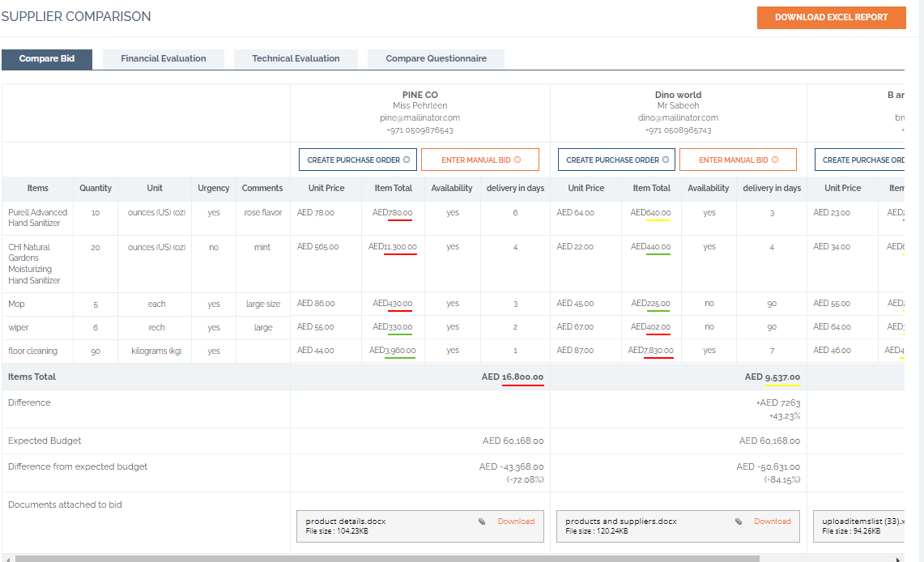924x562 pixels.
Task: Select the Compare Bid tab
Action: (47, 59)
